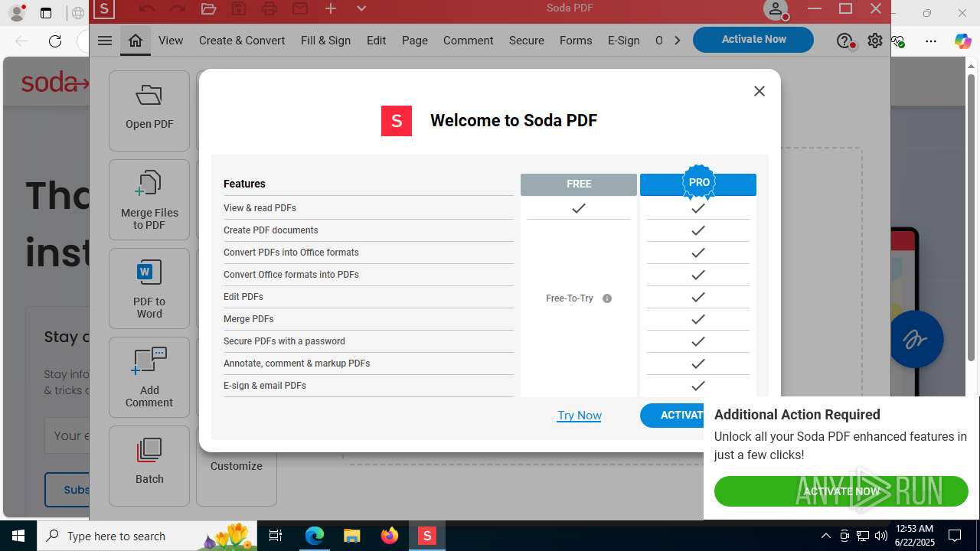This screenshot has width=980, height=551.
Task: Open the Help question mark icon
Action: point(844,41)
